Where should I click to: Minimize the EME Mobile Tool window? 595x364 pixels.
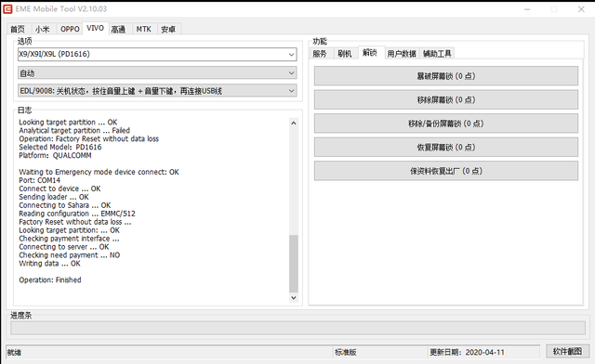point(527,9)
